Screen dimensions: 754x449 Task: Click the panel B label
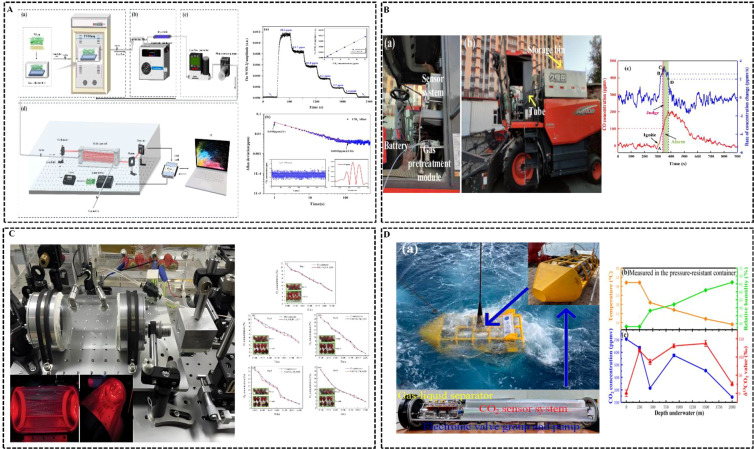pos(386,9)
